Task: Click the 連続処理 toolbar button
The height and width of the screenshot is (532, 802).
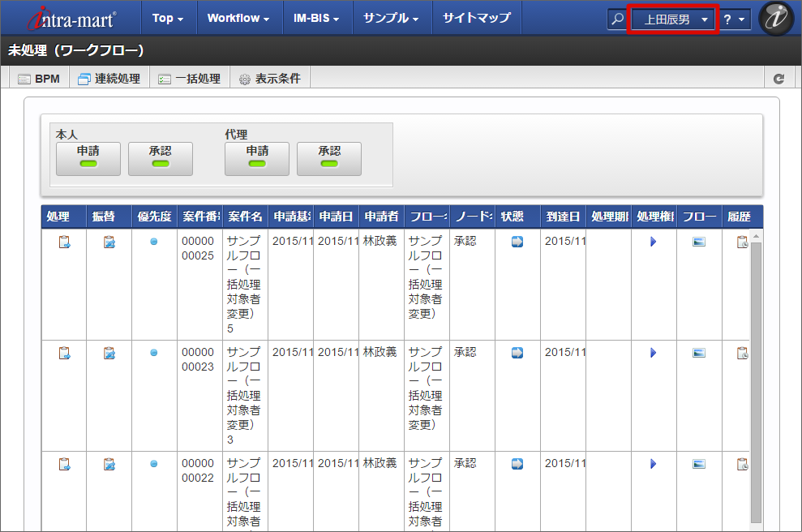Action: [x=109, y=79]
